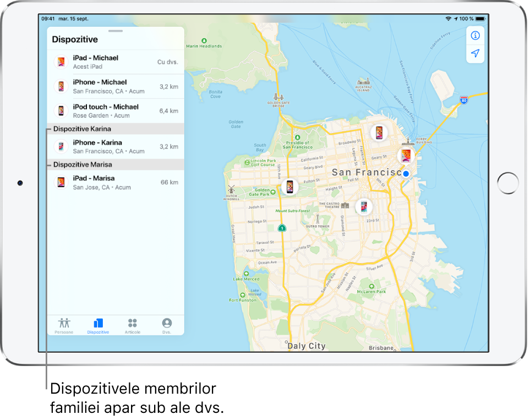Viewport: 530px width, 420px height.
Task: Switch to the Persoane tab
Action: click(x=64, y=325)
